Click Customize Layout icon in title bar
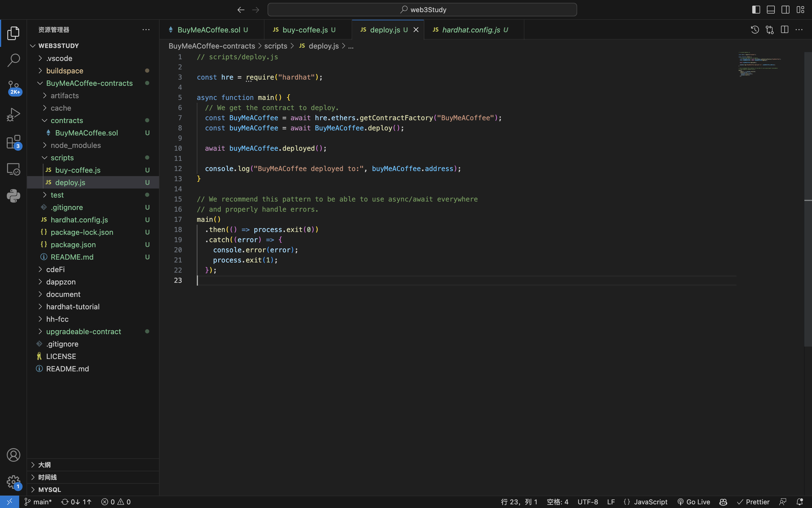Viewport: 812px width, 508px height. (801, 10)
